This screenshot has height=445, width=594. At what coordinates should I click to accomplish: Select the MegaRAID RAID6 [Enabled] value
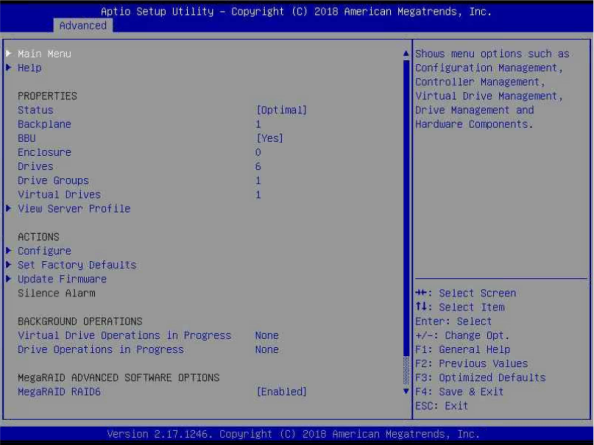(x=281, y=392)
